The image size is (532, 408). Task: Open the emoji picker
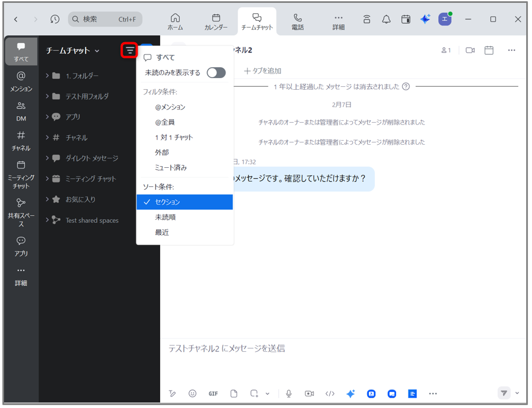(193, 394)
